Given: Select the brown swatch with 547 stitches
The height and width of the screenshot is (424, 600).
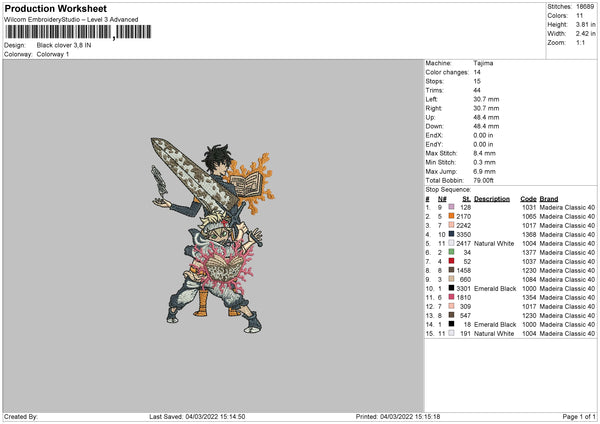Looking at the screenshot, I should point(451,315).
